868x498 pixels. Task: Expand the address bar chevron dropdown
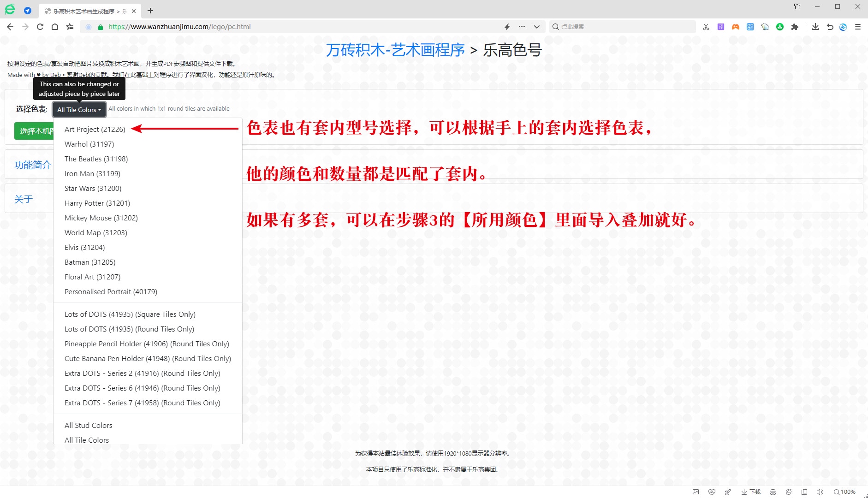tap(537, 27)
